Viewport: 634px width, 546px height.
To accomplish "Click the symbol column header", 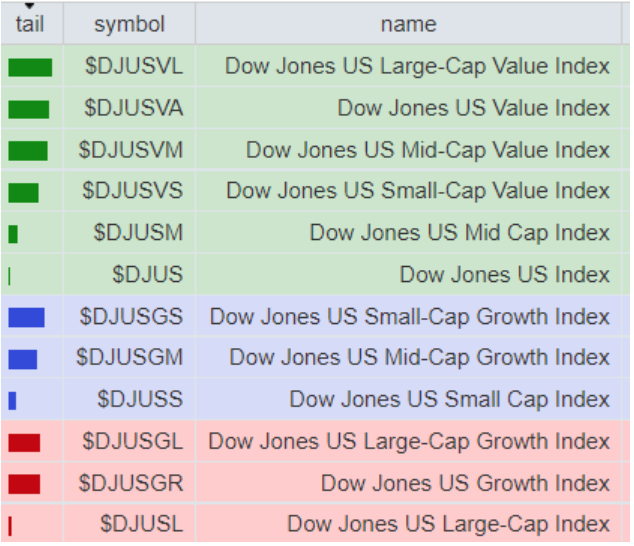I will 129,24.
